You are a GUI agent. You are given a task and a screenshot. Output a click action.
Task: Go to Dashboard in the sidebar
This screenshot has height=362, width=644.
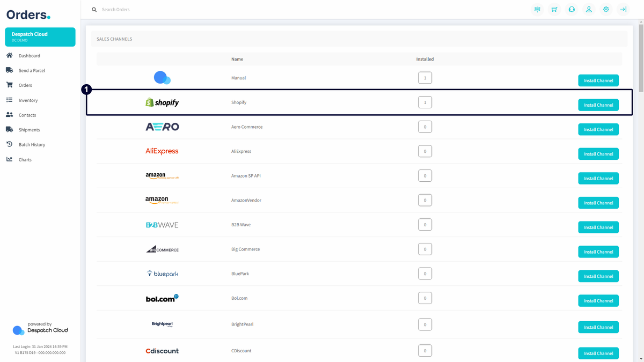pos(29,56)
